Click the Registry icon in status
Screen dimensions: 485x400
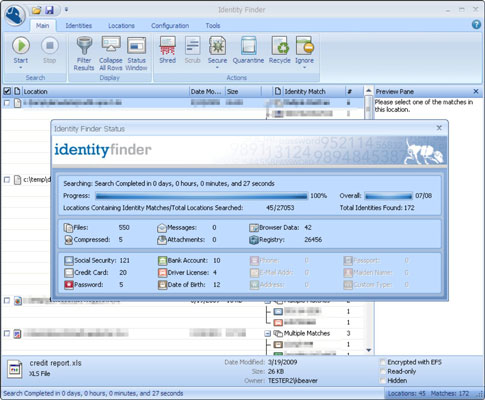254,240
